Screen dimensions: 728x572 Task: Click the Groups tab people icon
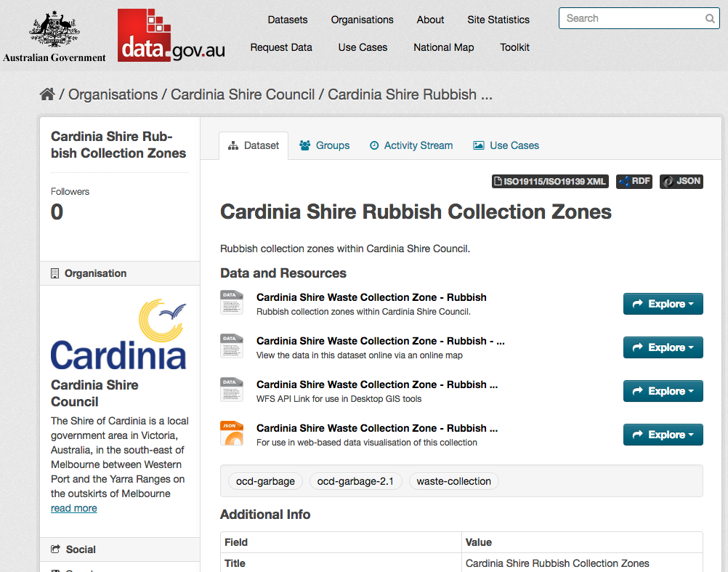click(x=305, y=145)
